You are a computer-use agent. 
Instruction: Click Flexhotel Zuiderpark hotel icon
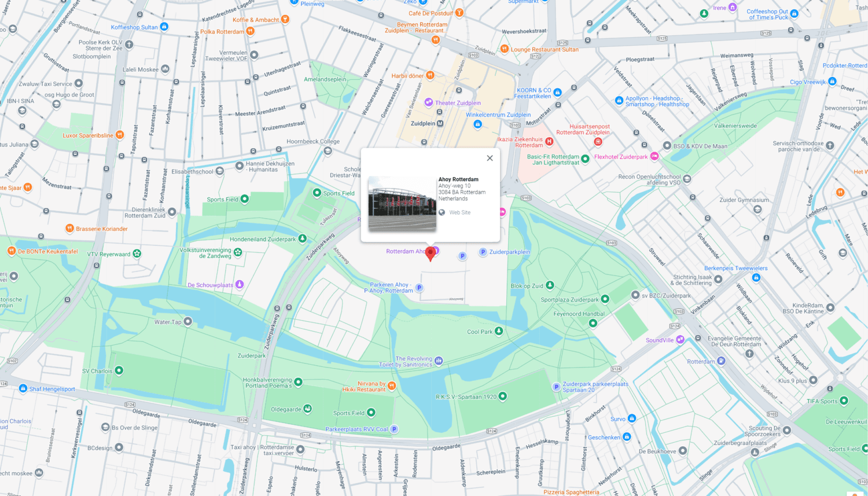[x=654, y=156]
